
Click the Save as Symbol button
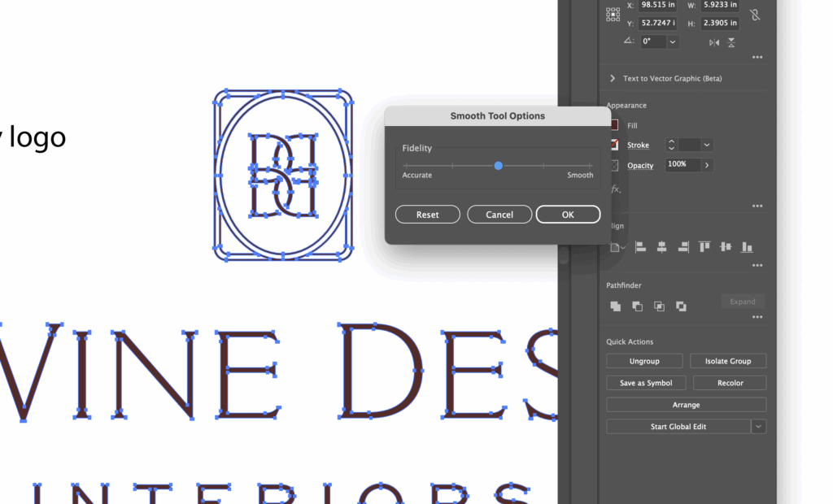point(646,383)
